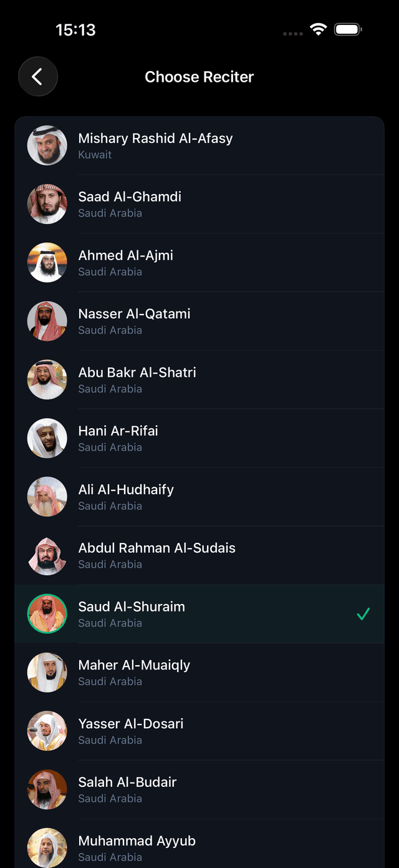Tap Abdul Rahman Al-Sudais's avatar photo
Image resolution: width=399 pixels, height=868 pixels.
tap(47, 555)
